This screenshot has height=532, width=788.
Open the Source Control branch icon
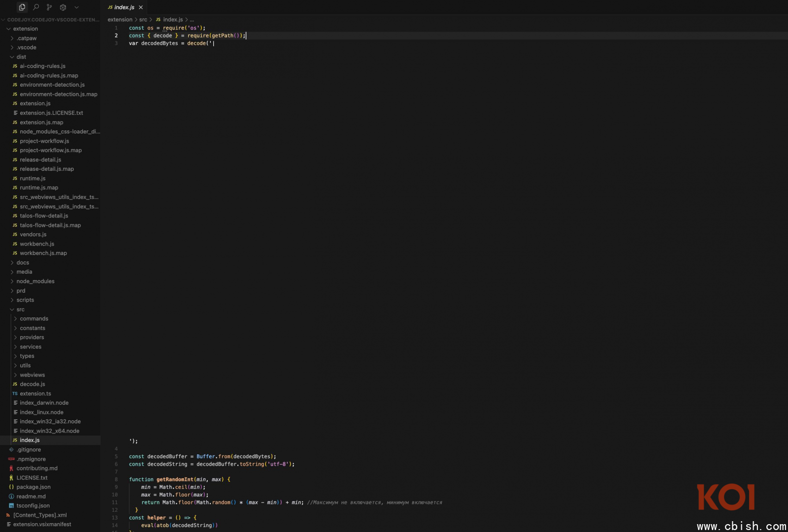click(49, 7)
